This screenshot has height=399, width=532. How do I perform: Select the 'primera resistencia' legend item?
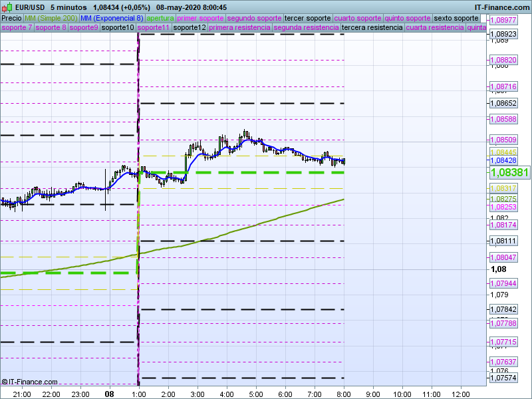(239, 28)
